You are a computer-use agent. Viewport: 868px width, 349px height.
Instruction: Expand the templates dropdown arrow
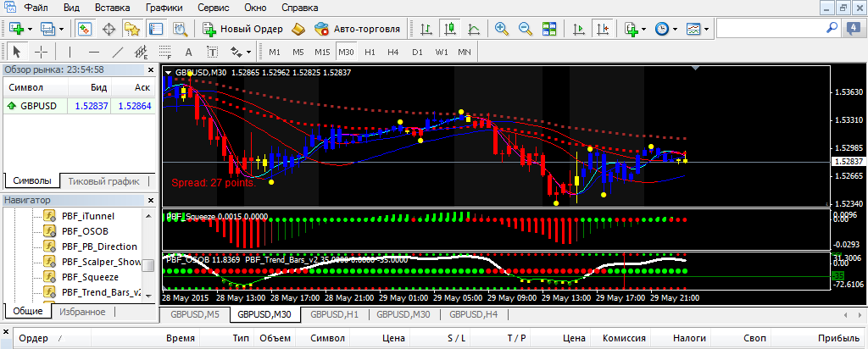tap(706, 29)
